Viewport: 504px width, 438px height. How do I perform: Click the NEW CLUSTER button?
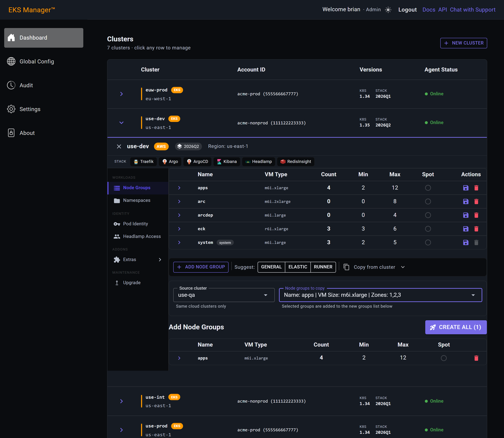[x=463, y=43]
